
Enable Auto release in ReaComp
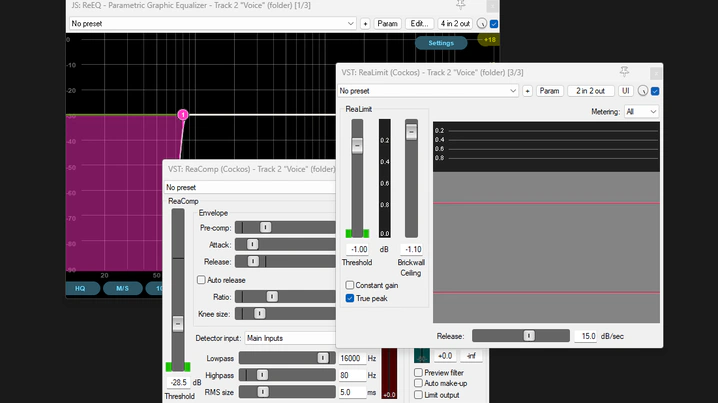tap(201, 280)
